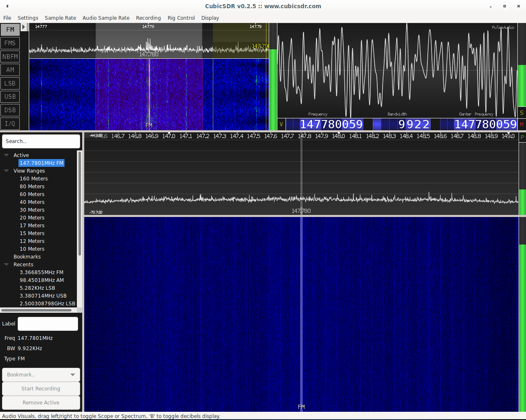Click the arrow button beside the FM button
The image size is (526, 420).
tap(24, 27)
